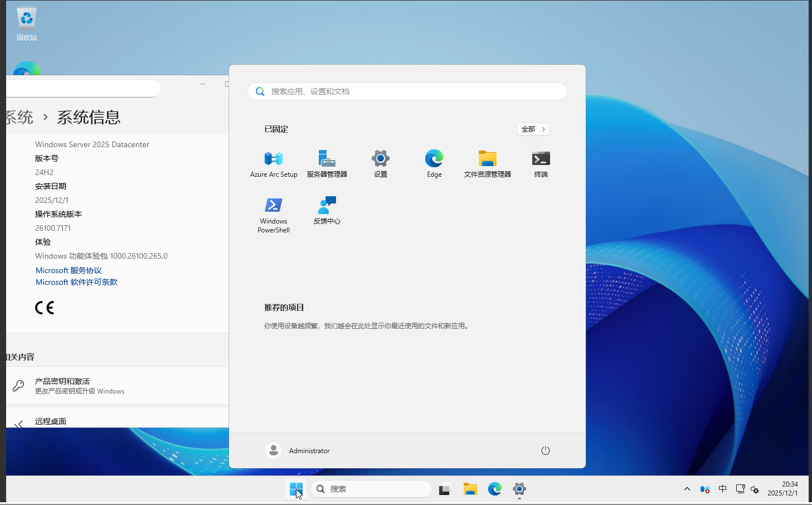Open Administrator user account menu
812x505 pixels.
[298, 450]
